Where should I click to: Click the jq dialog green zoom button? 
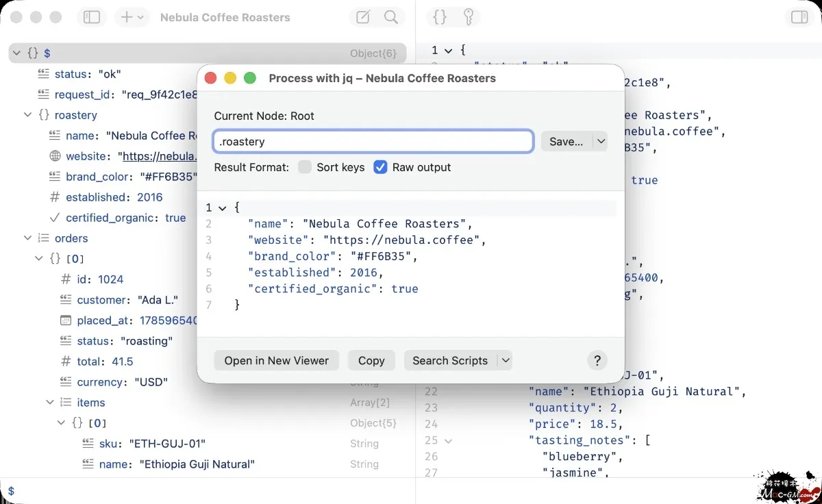(250, 78)
